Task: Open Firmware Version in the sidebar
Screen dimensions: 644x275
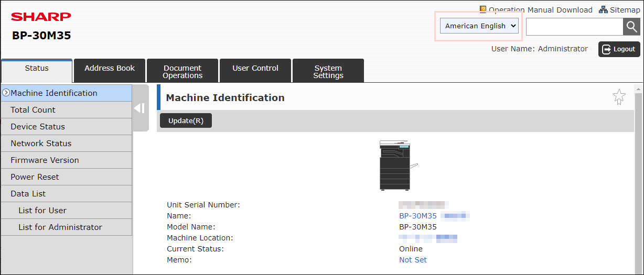Action: click(66, 160)
